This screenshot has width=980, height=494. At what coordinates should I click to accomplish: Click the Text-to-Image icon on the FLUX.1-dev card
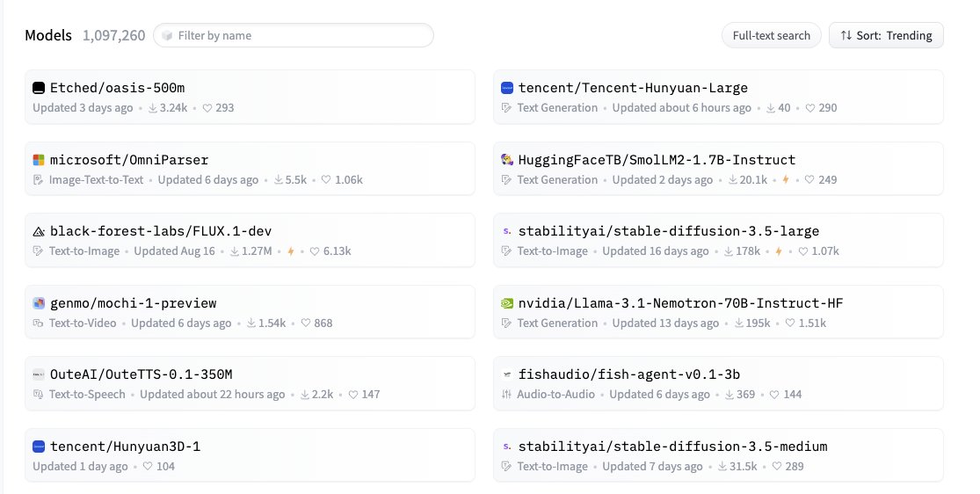pos(38,251)
